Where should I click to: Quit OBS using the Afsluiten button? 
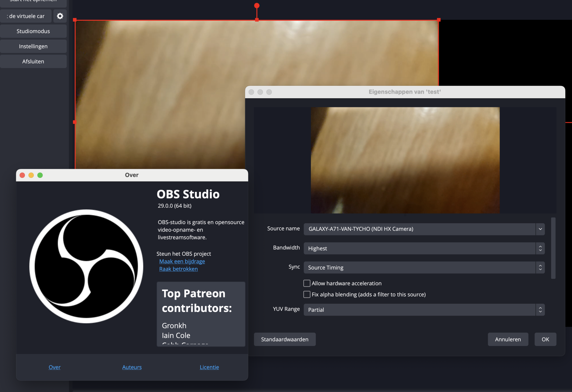coord(33,61)
